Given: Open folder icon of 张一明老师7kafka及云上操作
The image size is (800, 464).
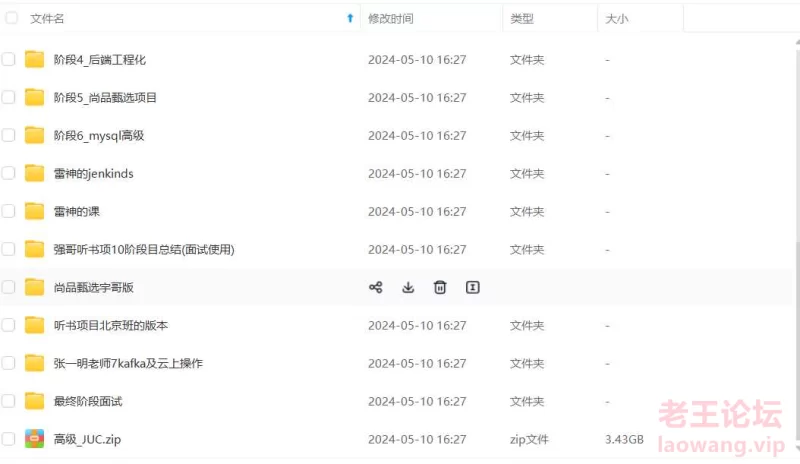Looking at the screenshot, I should [34, 363].
